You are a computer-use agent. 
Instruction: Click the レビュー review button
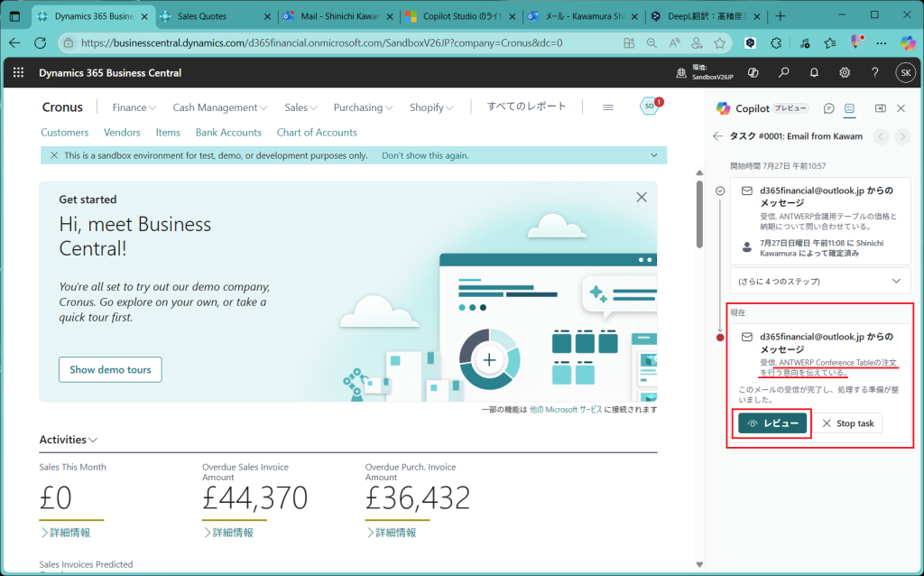coord(772,423)
